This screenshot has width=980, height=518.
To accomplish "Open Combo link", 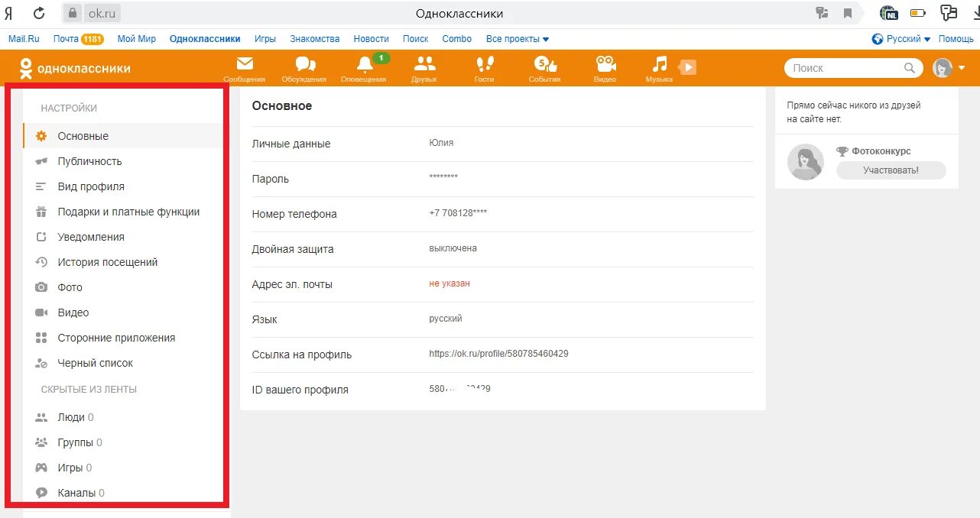I will tap(457, 39).
